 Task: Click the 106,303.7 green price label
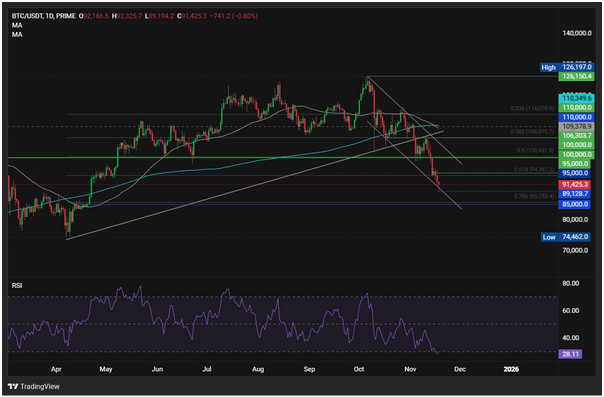pyautogui.click(x=575, y=136)
